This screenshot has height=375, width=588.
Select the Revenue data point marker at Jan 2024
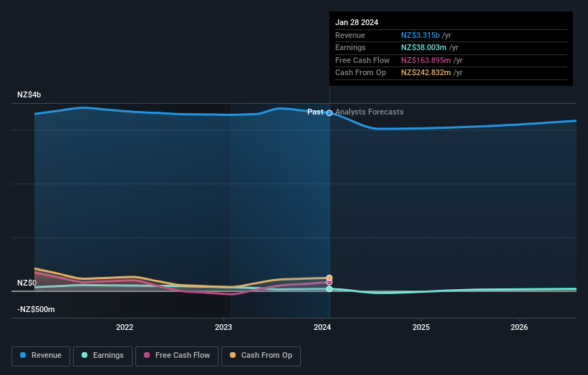pyautogui.click(x=329, y=113)
